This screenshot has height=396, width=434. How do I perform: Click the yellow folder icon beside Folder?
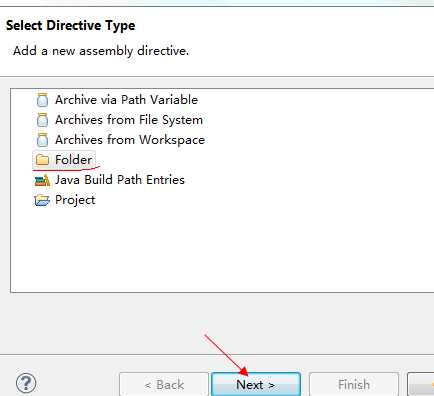tap(42, 160)
